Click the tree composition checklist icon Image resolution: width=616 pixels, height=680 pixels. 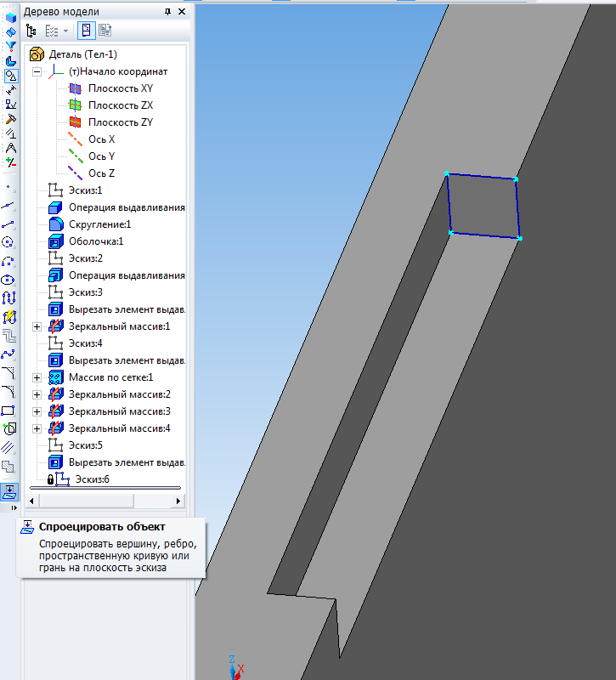coord(52,31)
